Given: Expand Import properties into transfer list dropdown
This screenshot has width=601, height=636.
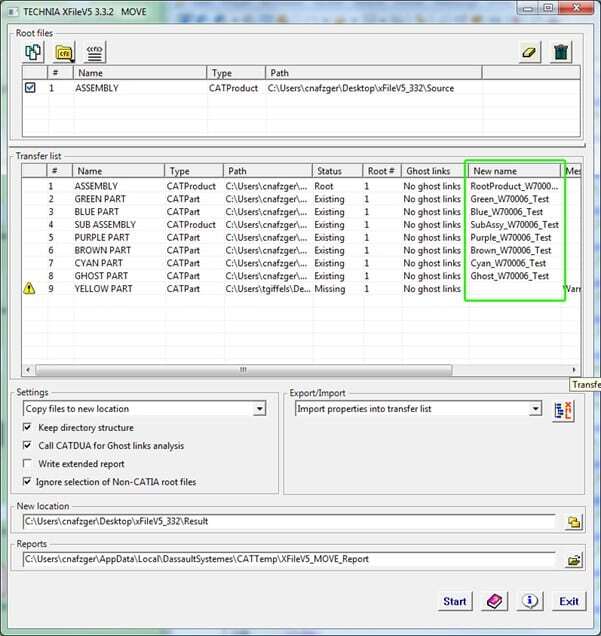Looking at the screenshot, I should (535, 409).
